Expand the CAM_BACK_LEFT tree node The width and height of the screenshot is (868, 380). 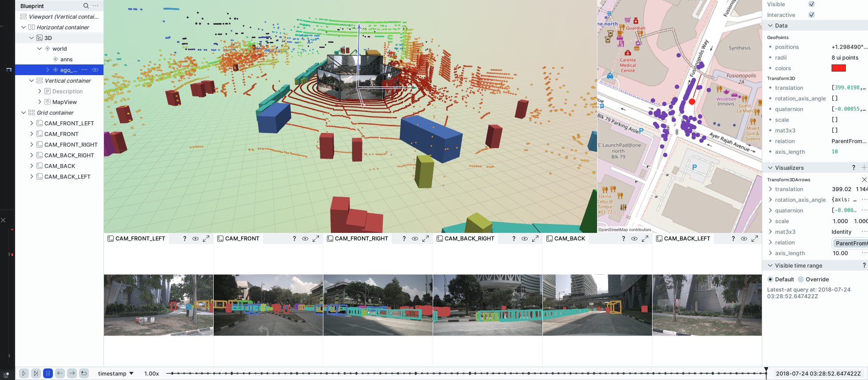pos(32,176)
